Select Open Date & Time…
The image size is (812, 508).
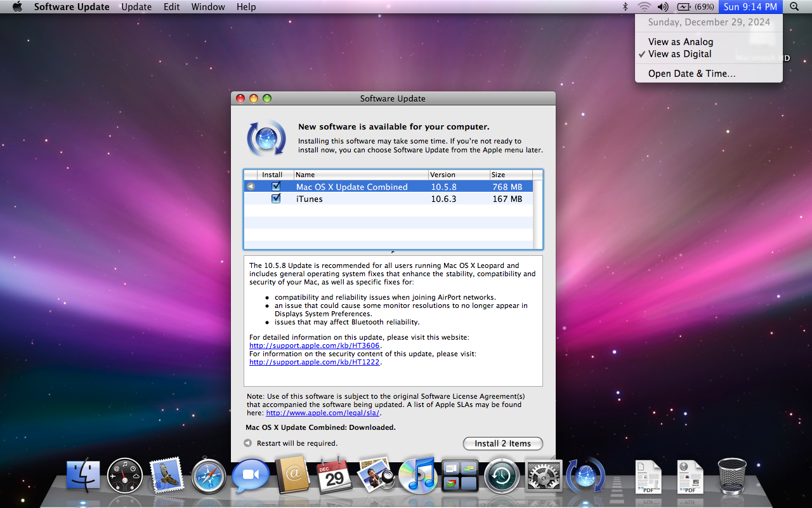(709, 74)
